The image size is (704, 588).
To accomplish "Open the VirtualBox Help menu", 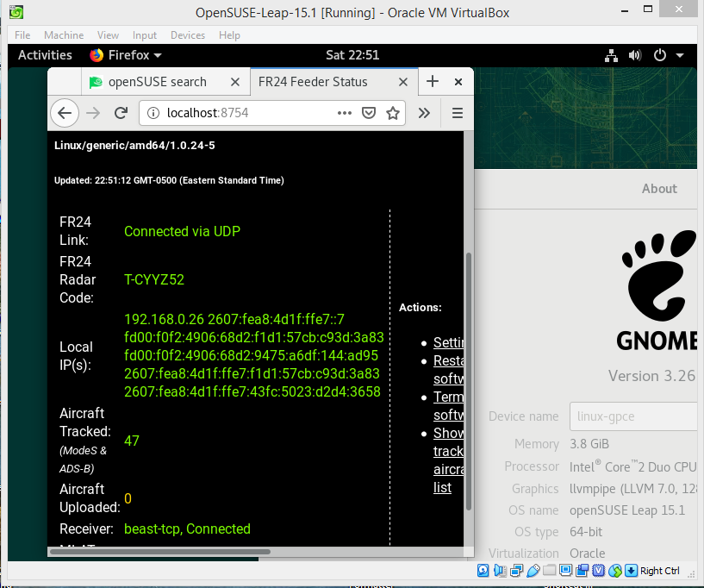I will [229, 35].
